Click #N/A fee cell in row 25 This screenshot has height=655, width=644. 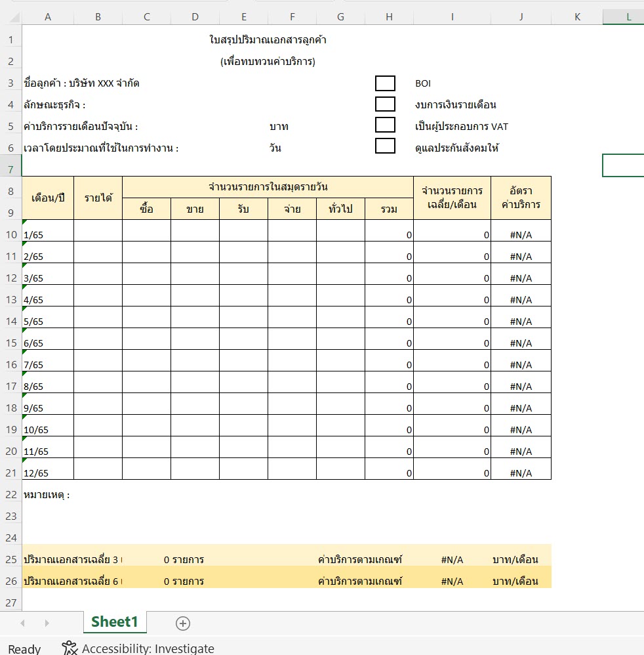(452, 560)
